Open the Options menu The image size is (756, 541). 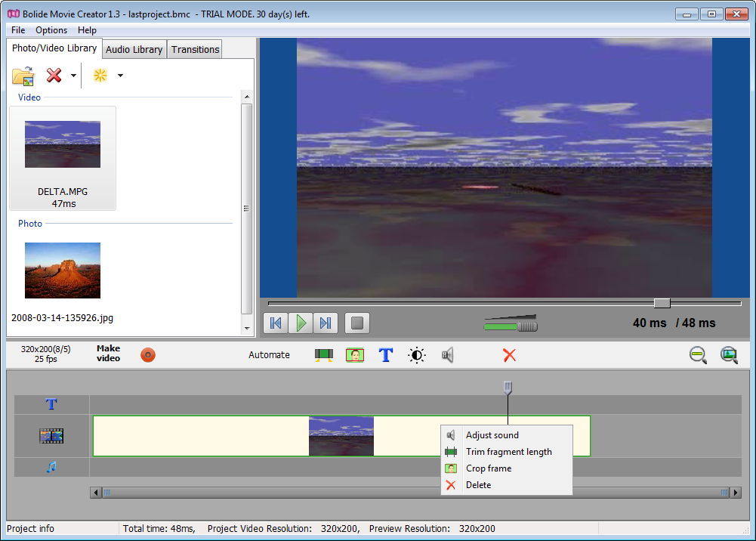tap(51, 30)
